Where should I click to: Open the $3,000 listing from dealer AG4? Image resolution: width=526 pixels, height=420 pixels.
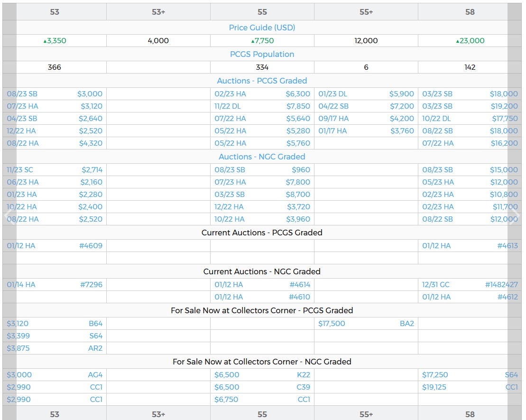[55, 374]
